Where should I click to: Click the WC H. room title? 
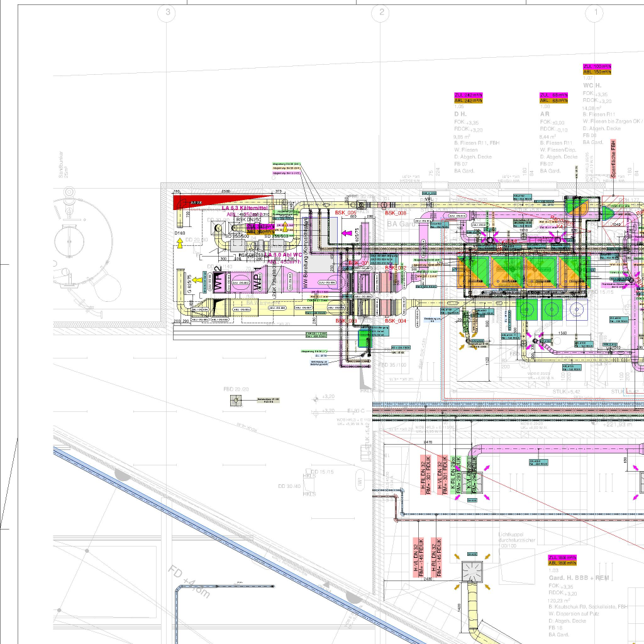tap(592, 85)
